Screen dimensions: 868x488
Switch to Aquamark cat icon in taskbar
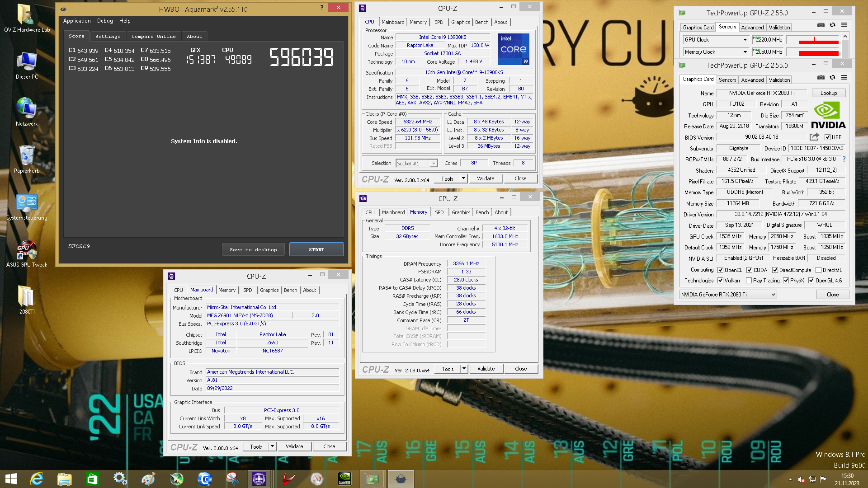click(x=401, y=479)
